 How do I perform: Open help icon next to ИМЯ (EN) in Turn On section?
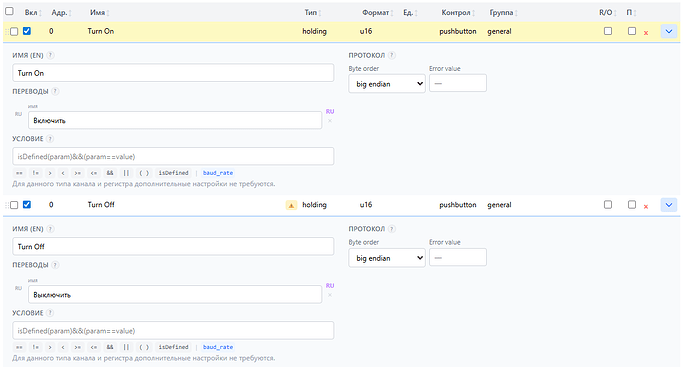click(x=51, y=55)
